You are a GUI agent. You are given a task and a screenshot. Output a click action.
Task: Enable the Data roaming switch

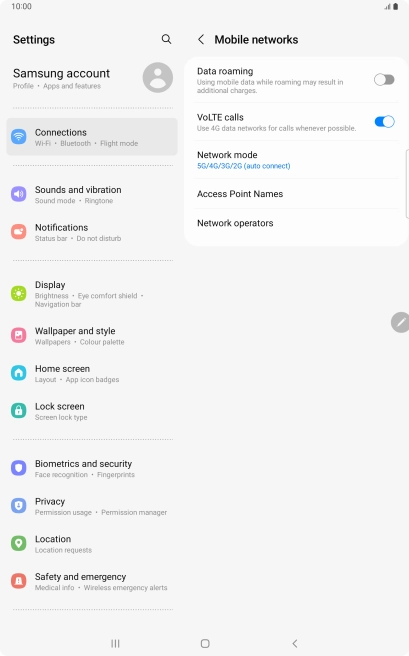click(384, 79)
